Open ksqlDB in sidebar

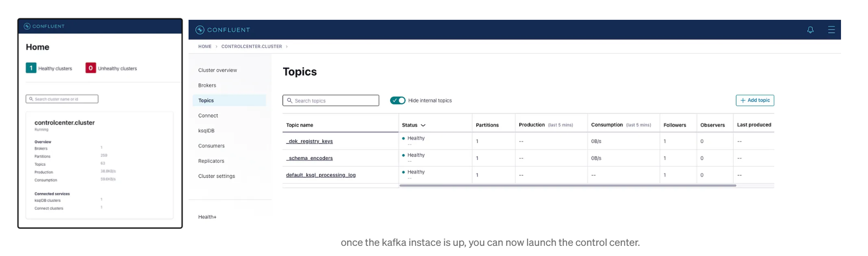pyautogui.click(x=206, y=131)
